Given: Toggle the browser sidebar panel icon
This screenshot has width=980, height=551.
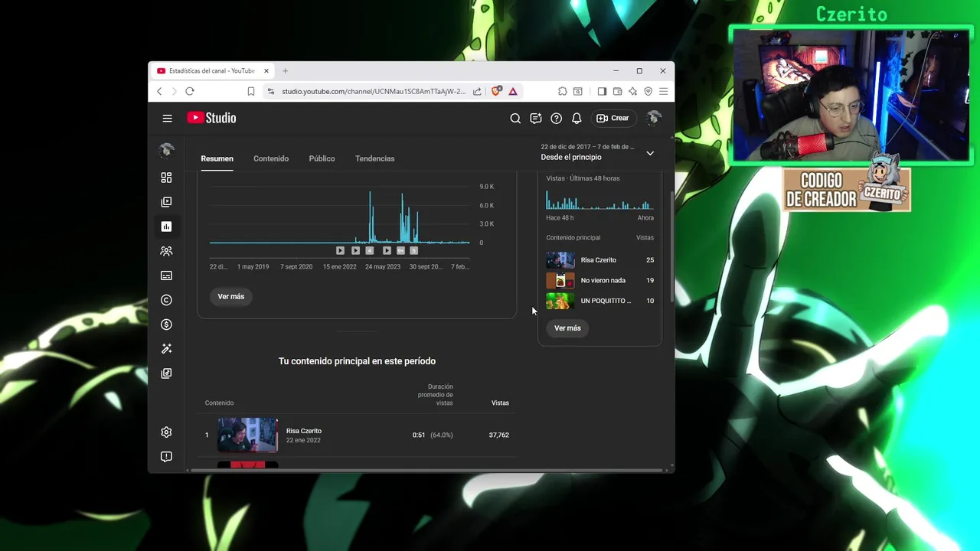Looking at the screenshot, I should 602,91.
